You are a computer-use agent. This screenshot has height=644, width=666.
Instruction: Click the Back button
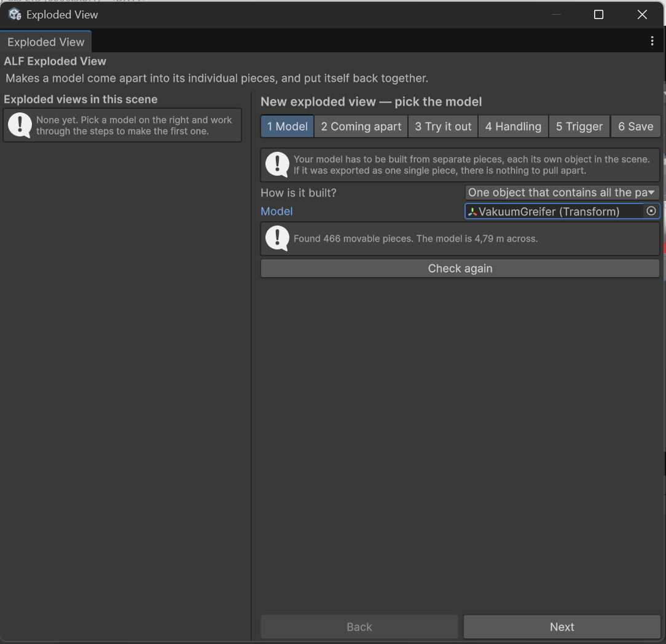(x=359, y=627)
